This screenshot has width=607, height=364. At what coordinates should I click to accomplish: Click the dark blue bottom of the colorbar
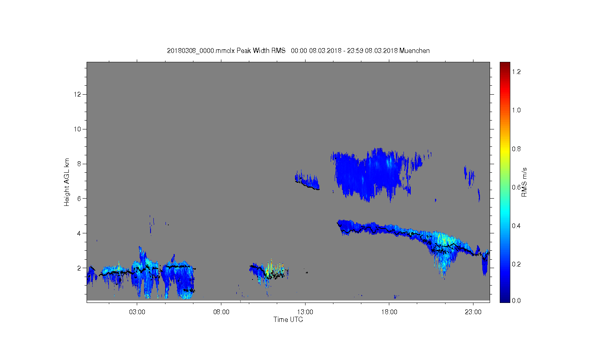click(x=505, y=297)
